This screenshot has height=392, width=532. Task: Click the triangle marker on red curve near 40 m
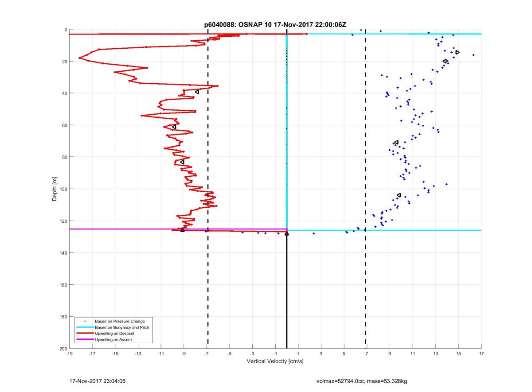point(197,92)
